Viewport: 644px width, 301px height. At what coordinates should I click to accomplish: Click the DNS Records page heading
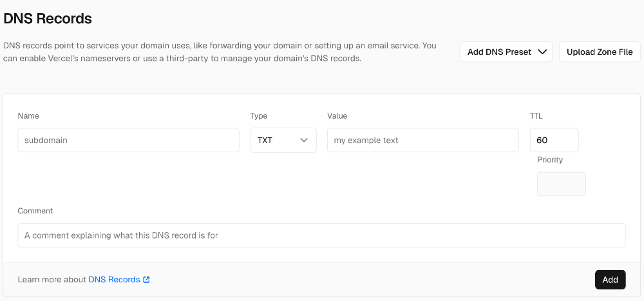[x=48, y=19]
